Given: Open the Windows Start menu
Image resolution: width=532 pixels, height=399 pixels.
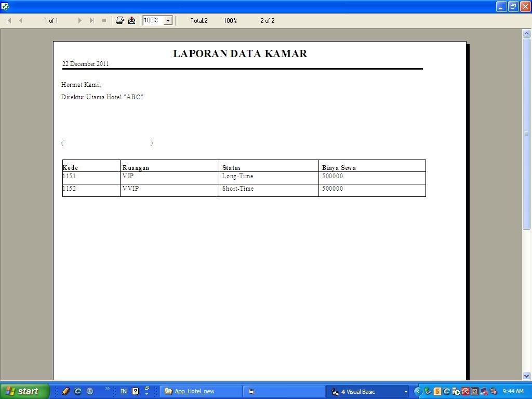Looking at the screenshot, I should tap(24, 391).
